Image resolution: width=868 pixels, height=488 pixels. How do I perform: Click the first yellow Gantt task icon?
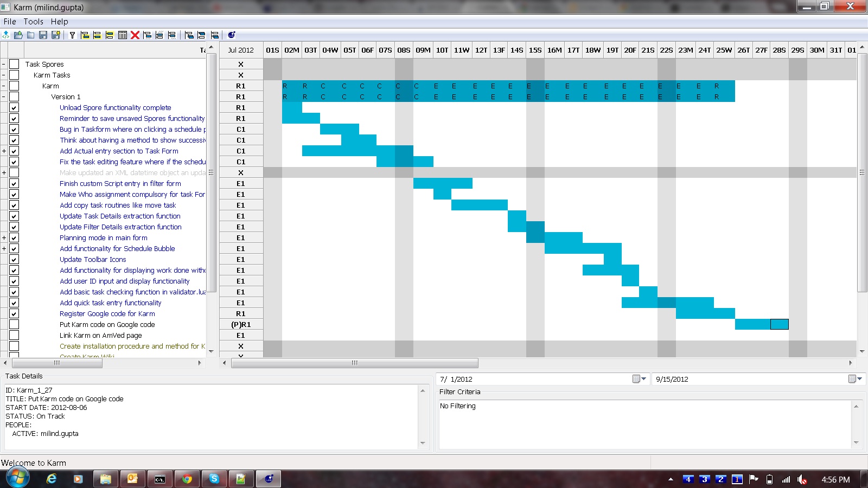[85, 35]
